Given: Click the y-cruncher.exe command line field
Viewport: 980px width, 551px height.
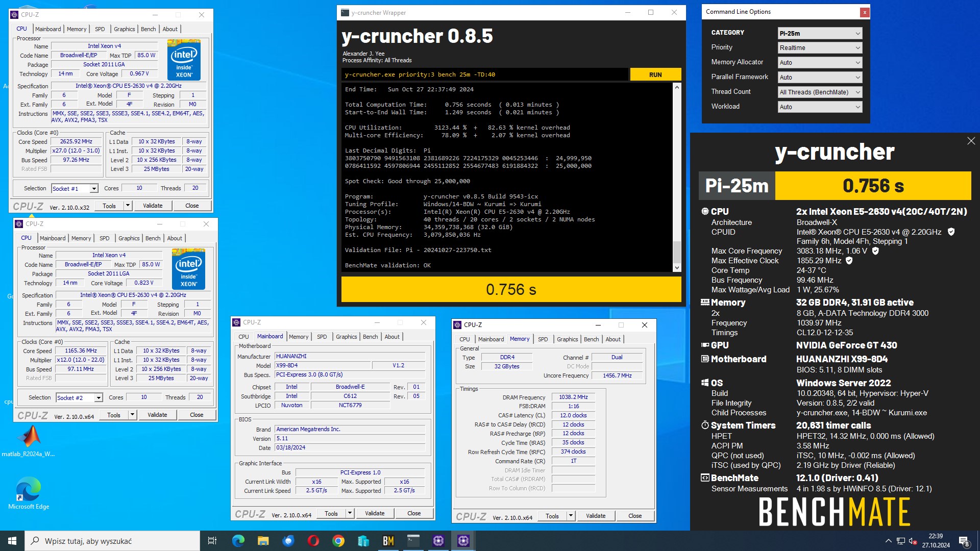Looking at the screenshot, I should (485, 74).
